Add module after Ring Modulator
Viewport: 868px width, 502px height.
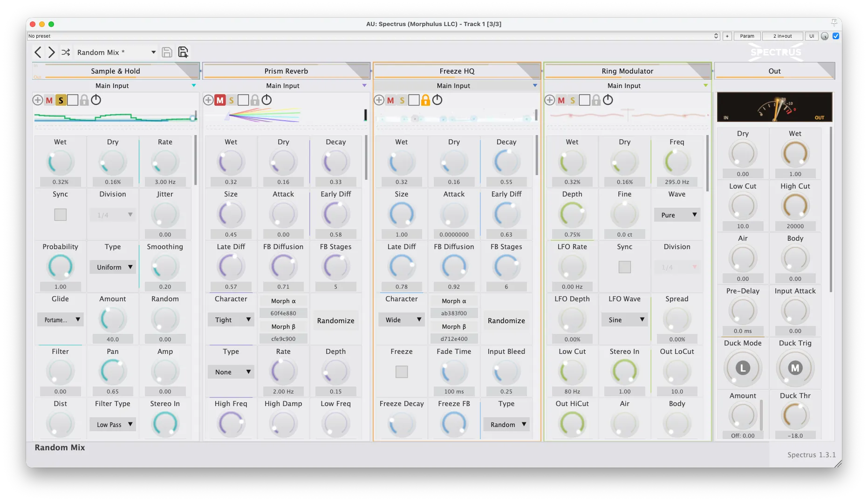click(550, 100)
